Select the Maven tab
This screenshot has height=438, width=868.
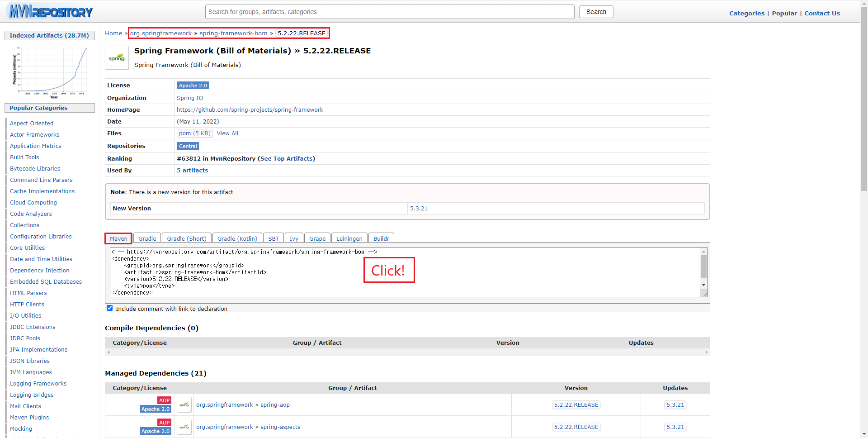[x=118, y=238]
